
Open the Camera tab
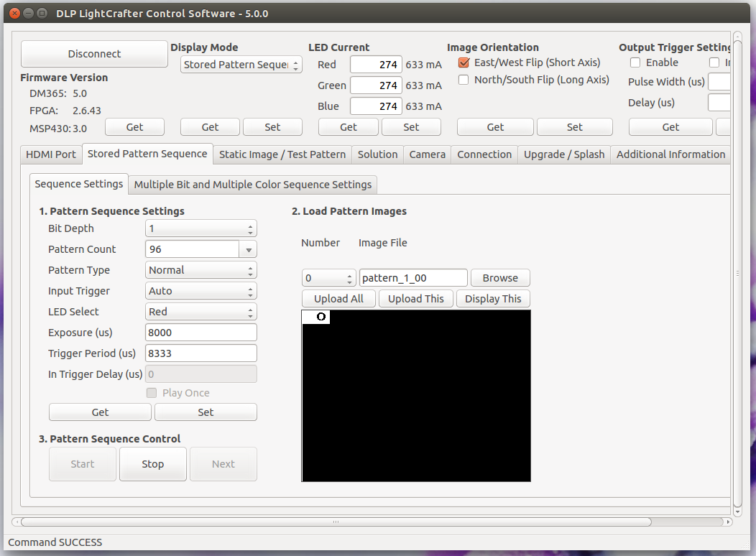point(427,154)
